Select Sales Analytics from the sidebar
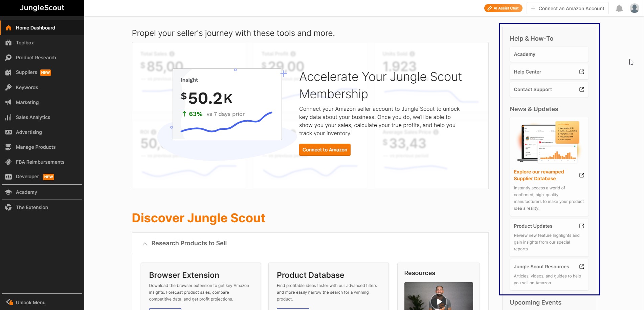The image size is (644, 310). (x=33, y=117)
